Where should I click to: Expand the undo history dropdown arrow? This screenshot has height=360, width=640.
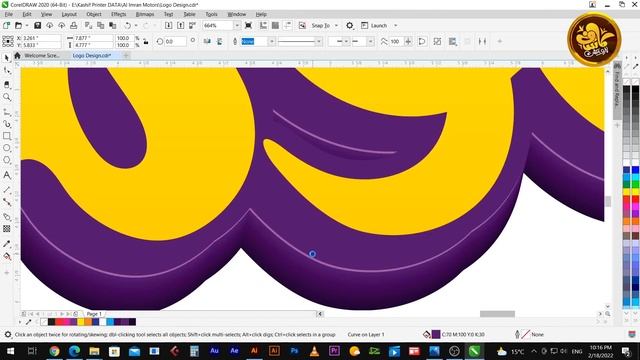point(136,25)
